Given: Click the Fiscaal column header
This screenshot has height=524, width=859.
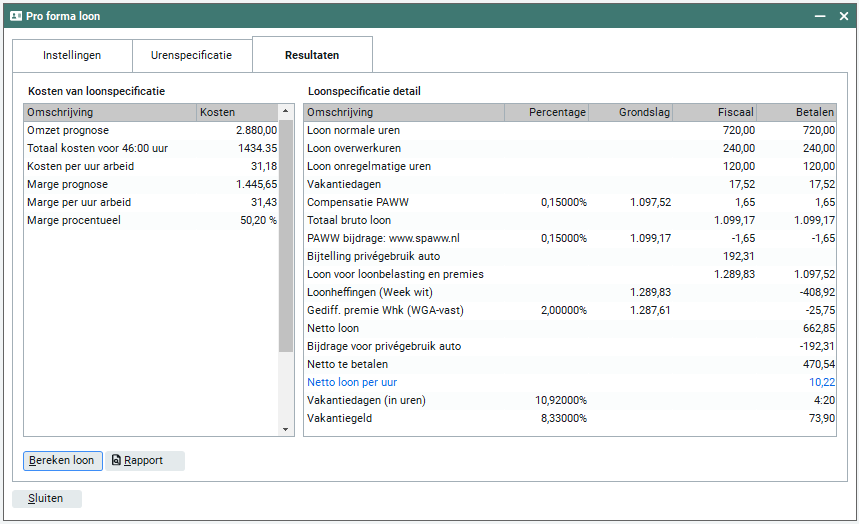Looking at the screenshot, I should (x=717, y=113).
